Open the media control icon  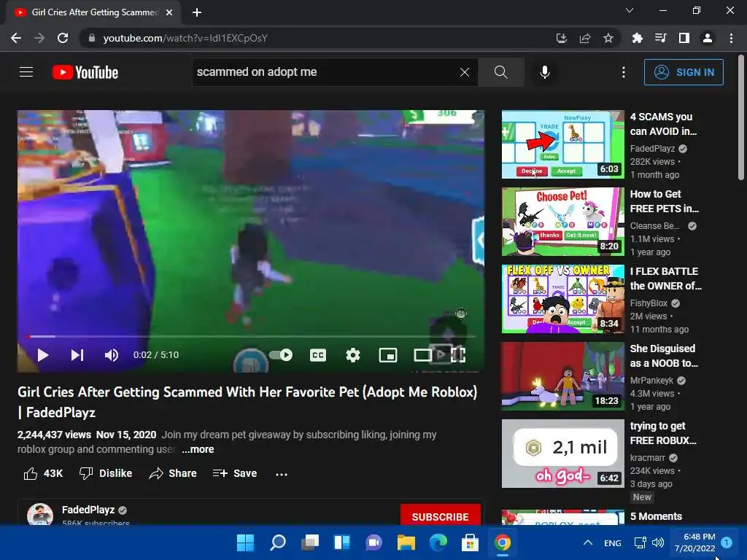click(660, 38)
